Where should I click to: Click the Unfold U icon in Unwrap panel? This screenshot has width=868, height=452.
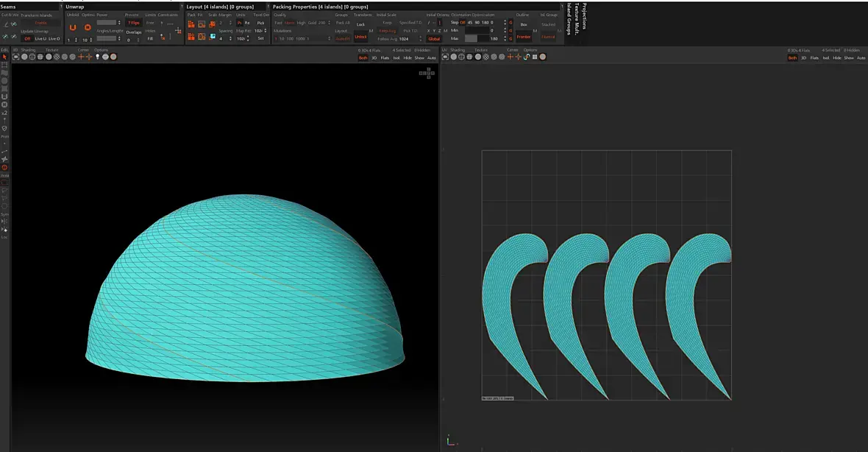73,27
